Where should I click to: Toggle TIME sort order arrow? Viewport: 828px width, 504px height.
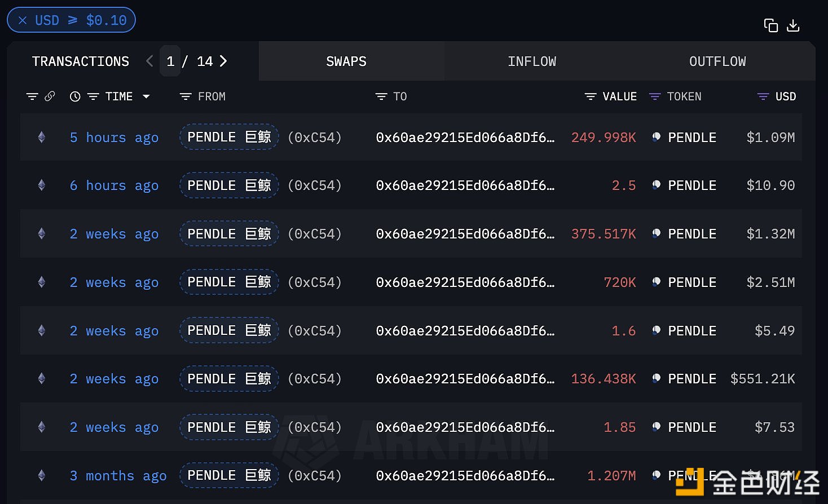coord(146,96)
